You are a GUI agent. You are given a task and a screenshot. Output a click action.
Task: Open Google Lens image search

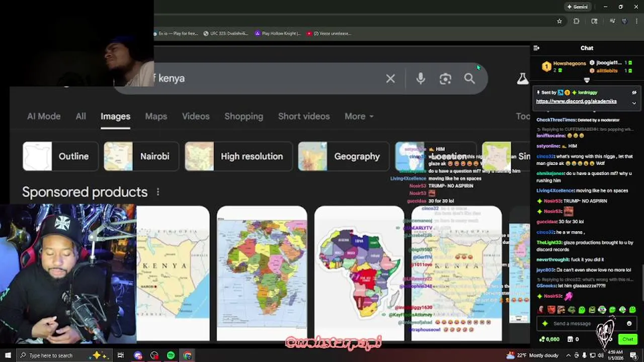(445, 78)
